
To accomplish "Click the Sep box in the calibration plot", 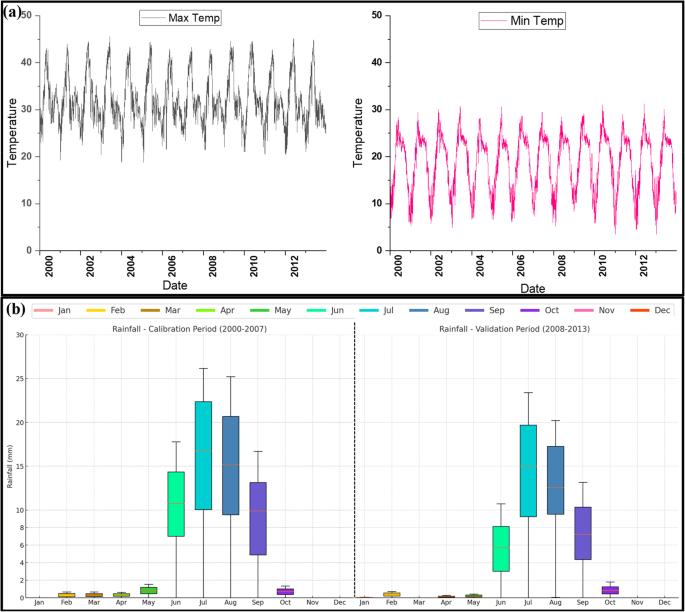I will [258, 519].
